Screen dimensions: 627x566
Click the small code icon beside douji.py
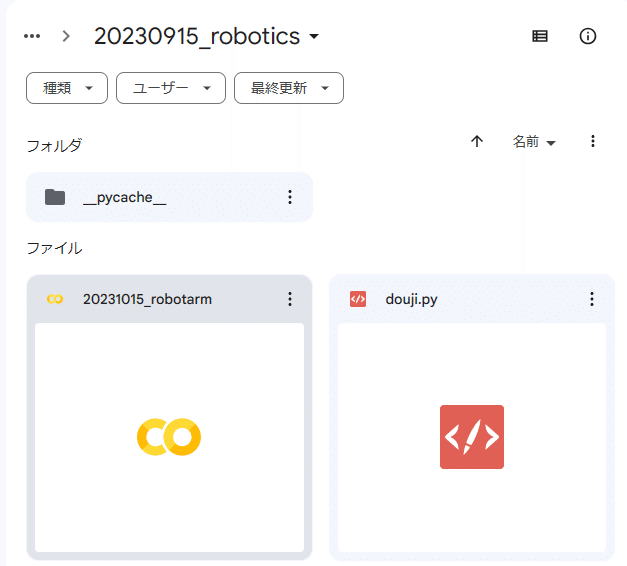(x=358, y=299)
